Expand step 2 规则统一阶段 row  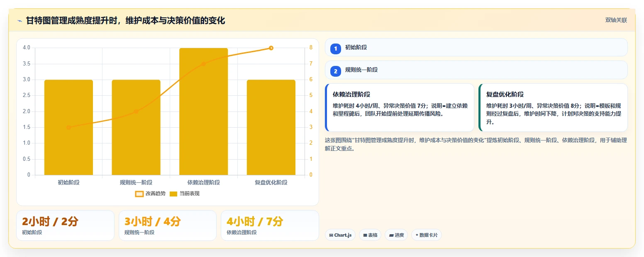(476, 70)
